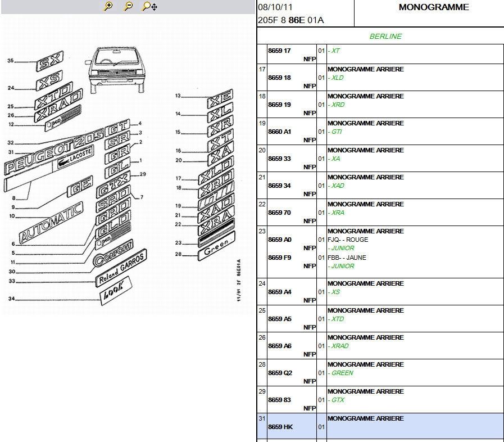Viewport: 504px width, 442px height.
Task: Select the BERLINE section header
Action: coord(385,36)
